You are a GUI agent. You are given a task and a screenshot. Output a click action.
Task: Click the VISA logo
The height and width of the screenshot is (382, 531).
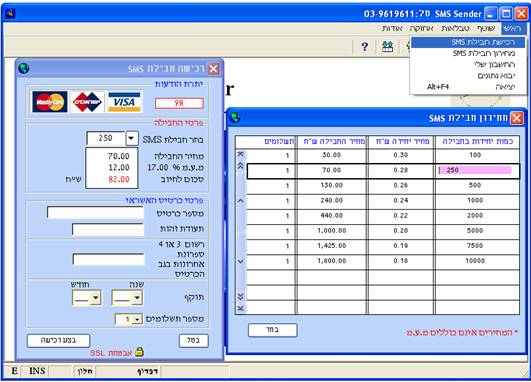(x=124, y=102)
